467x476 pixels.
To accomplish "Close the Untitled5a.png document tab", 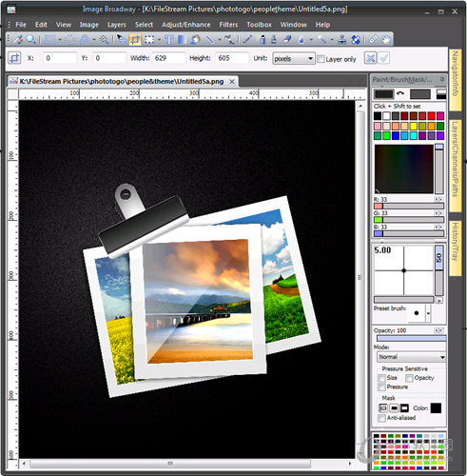I will [232, 82].
